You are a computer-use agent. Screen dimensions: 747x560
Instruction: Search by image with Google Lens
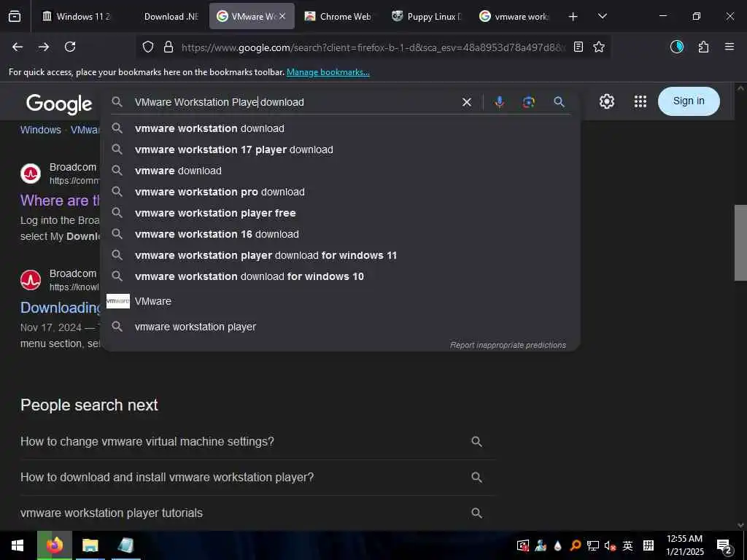(x=528, y=102)
